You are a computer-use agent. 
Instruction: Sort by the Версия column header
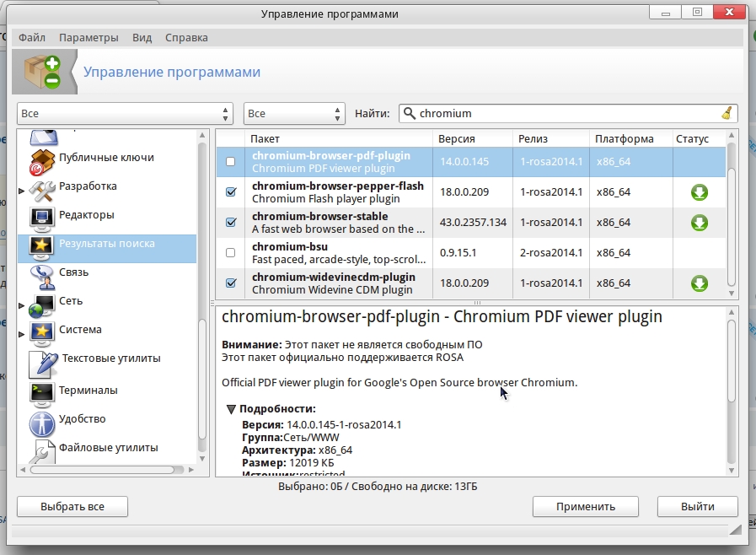[473, 139]
